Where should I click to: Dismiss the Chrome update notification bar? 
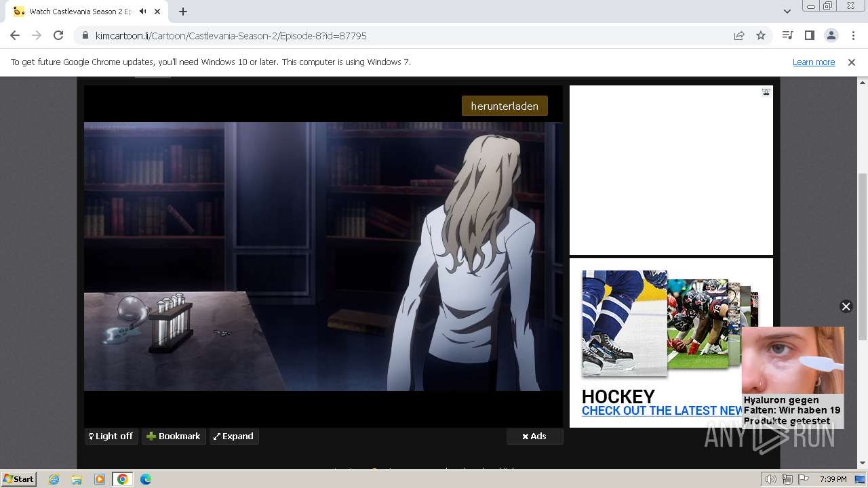click(852, 62)
